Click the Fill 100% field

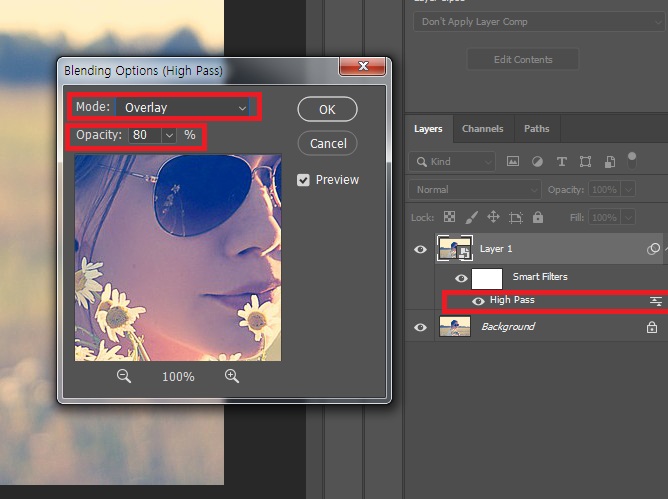tap(605, 218)
